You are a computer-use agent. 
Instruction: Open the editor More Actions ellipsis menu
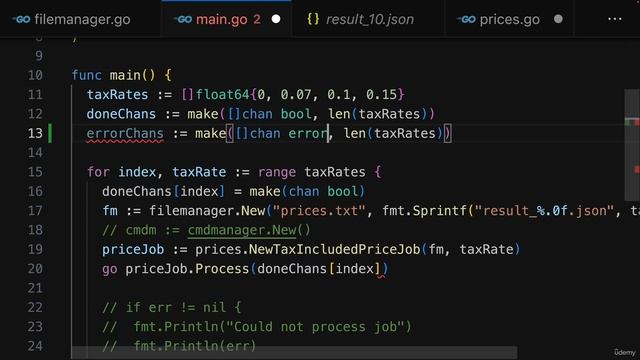[615, 19]
